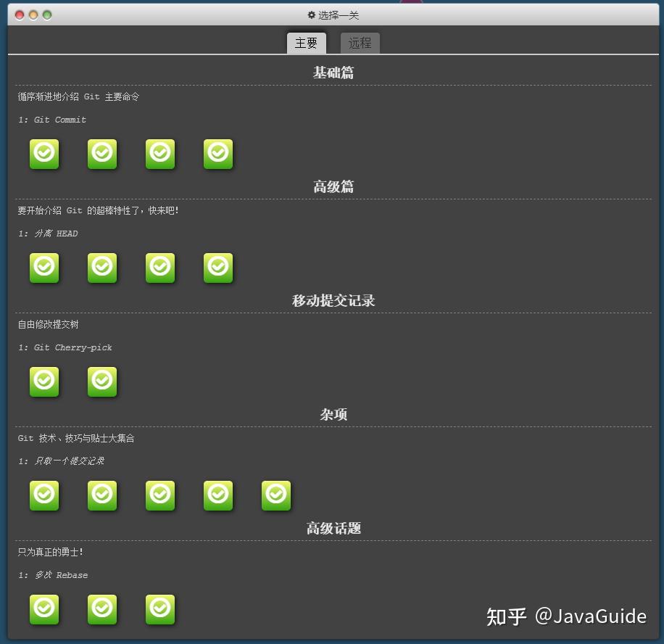Choose fifth level icon under 杂项

tap(276, 495)
